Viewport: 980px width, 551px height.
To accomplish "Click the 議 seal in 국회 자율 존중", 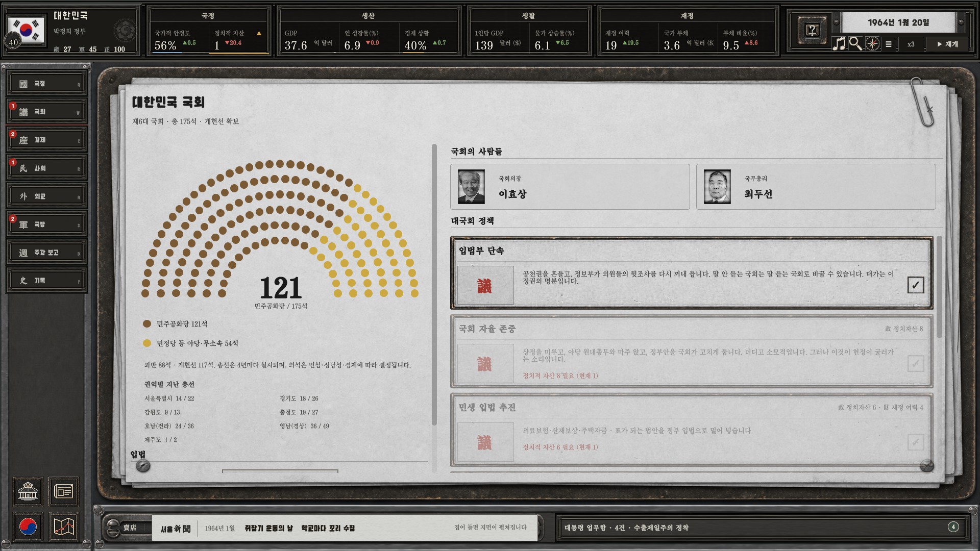I will (485, 364).
